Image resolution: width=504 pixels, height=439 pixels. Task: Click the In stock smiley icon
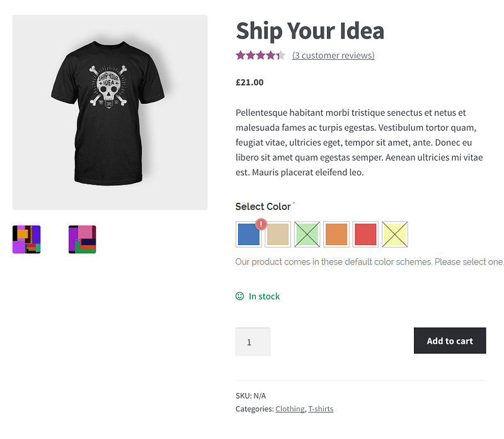pyautogui.click(x=239, y=296)
